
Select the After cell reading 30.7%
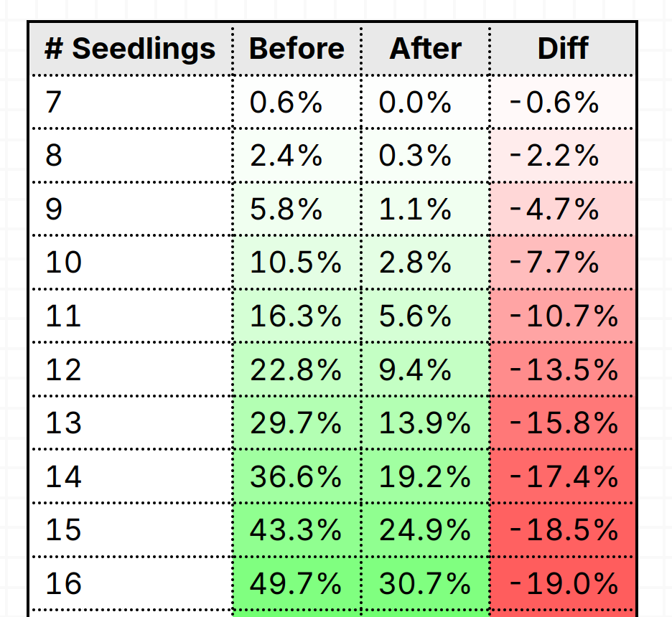point(424,583)
